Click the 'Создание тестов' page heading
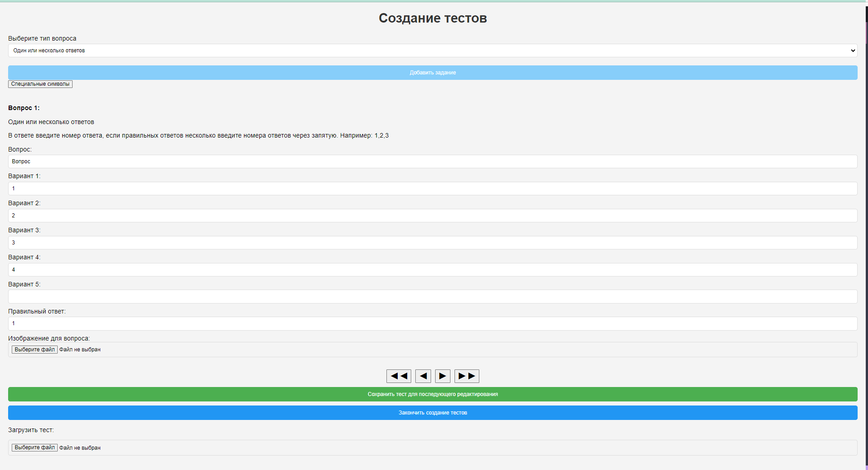 pyautogui.click(x=432, y=18)
